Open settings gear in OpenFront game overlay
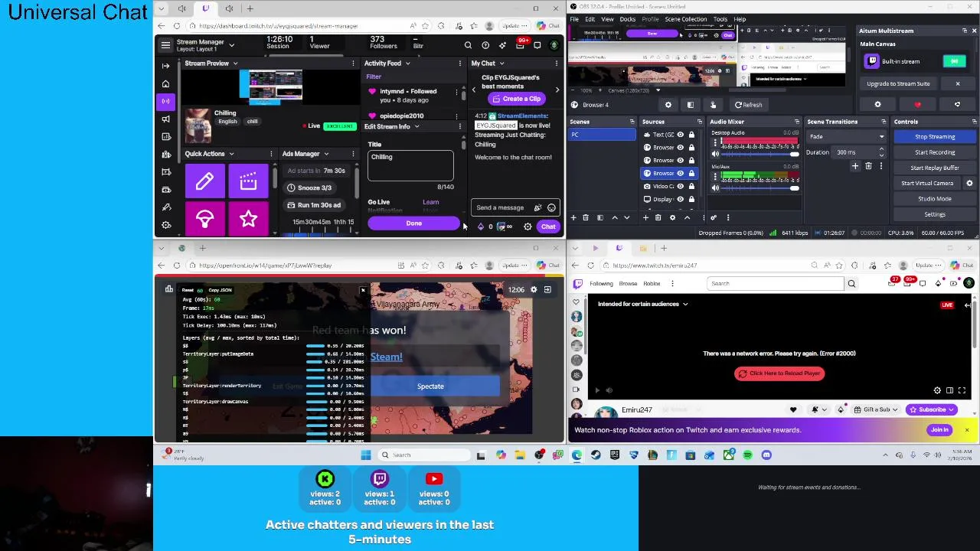The height and width of the screenshot is (551, 980). pos(534,289)
